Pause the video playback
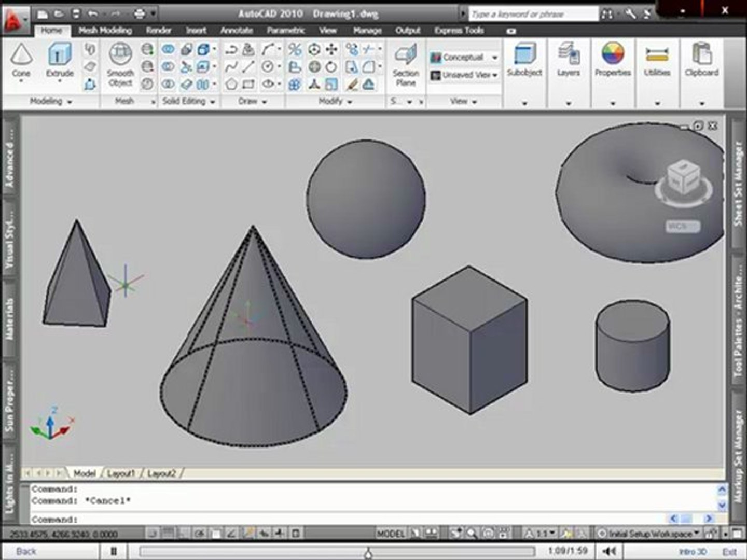The width and height of the screenshot is (747, 560). click(114, 551)
